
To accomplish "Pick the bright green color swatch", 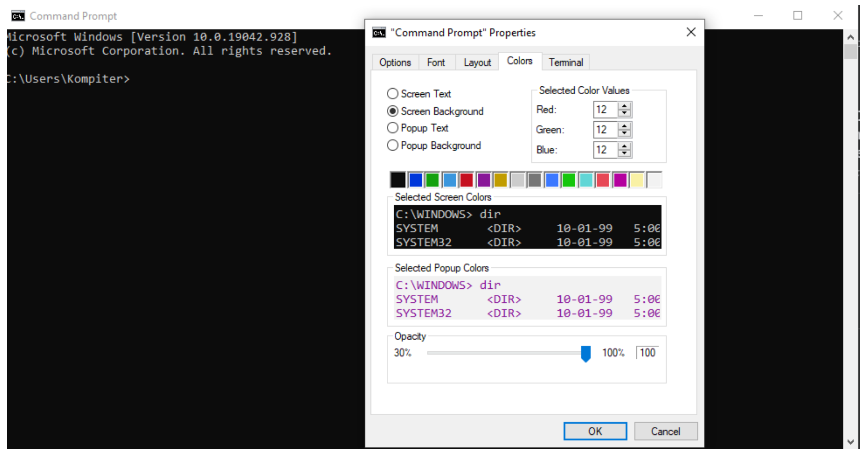I will 569,180.
